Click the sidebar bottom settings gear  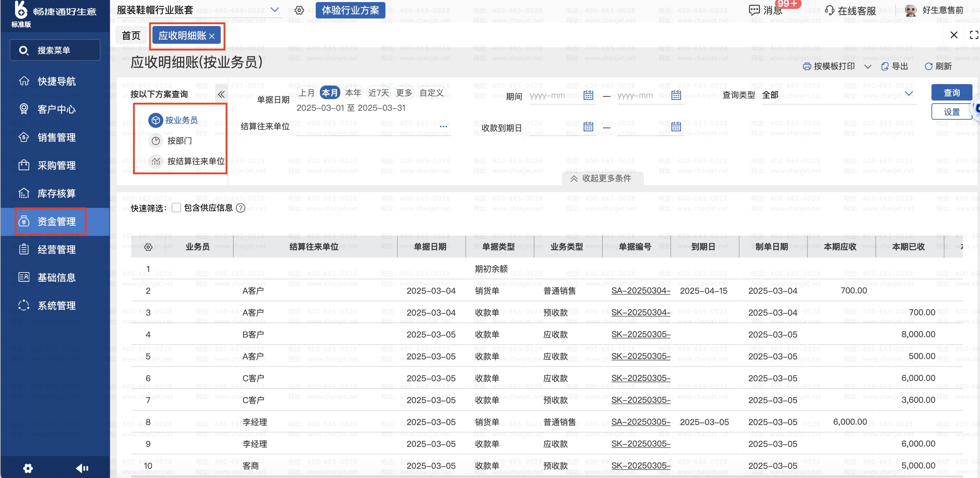(x=28, y=468)
